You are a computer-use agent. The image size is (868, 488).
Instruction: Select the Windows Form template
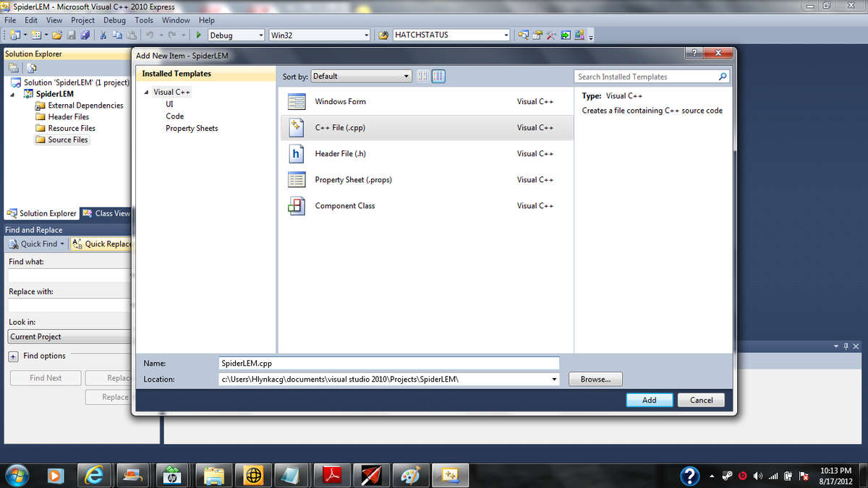[426, 101]
